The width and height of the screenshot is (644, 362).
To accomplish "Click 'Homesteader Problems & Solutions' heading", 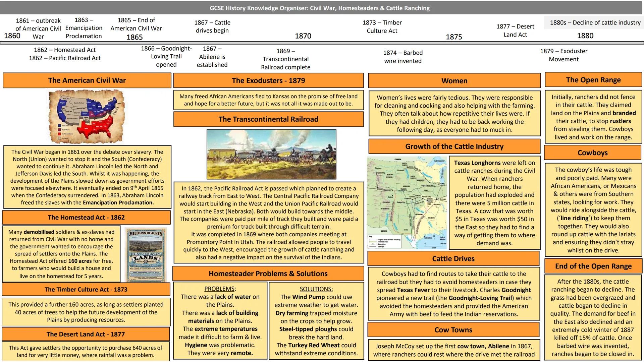I will click(268, 274).
